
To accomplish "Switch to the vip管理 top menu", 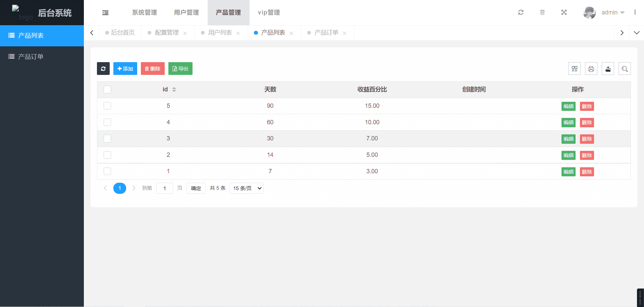I will click(269, 12).
